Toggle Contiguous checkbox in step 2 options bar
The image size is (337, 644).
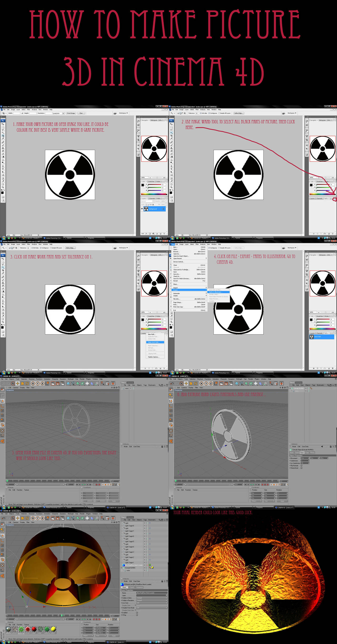pyautogui.click(x=209, y=113)
